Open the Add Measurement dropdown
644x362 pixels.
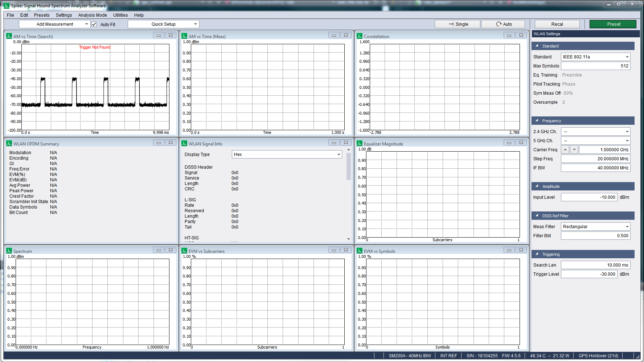tap(54, 24)
